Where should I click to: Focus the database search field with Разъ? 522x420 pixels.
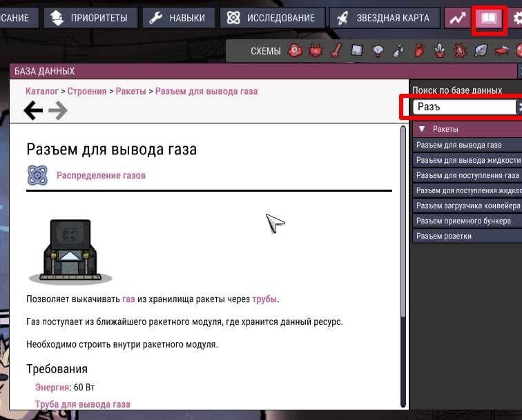click(464, 107)
